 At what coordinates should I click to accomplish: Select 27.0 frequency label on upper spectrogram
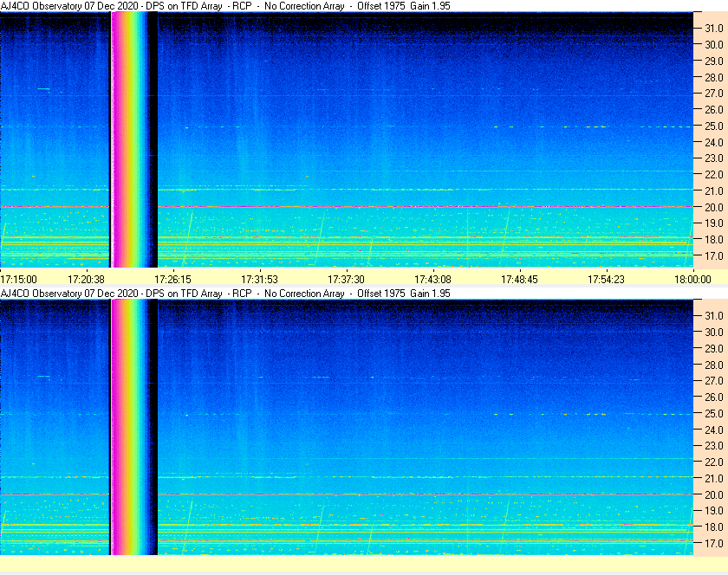(x=714, y=94)
